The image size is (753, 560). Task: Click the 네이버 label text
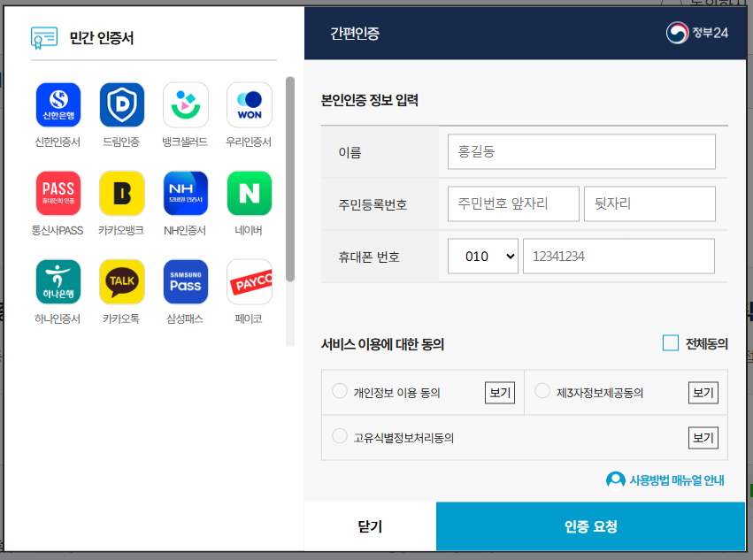tap(249, 231)
